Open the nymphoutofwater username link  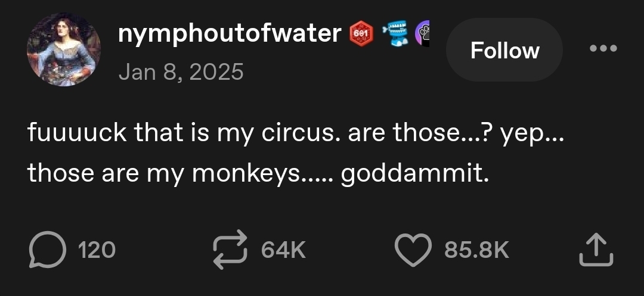click(x=229, y=34)
